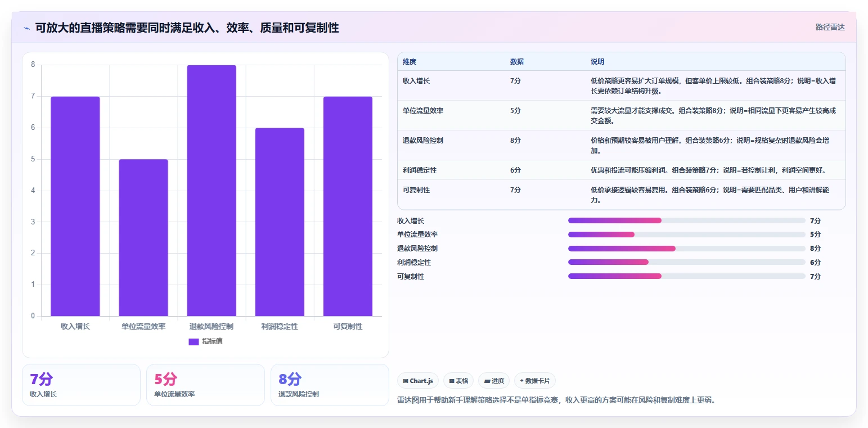The width and height of the screenshot is (868, 428).
Task: Click the 数据 column header
Action: coord(517,61)
